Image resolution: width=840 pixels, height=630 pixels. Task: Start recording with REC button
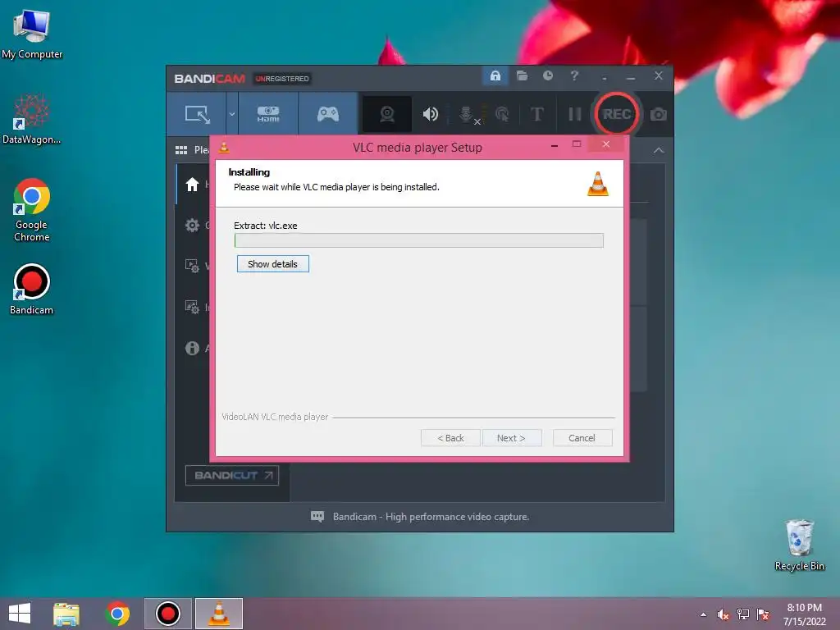click(617, 114)
